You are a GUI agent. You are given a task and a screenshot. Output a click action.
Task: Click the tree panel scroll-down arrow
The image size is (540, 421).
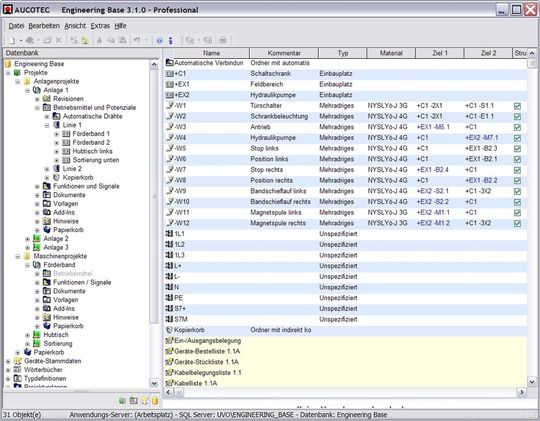[x=154, y=383]
